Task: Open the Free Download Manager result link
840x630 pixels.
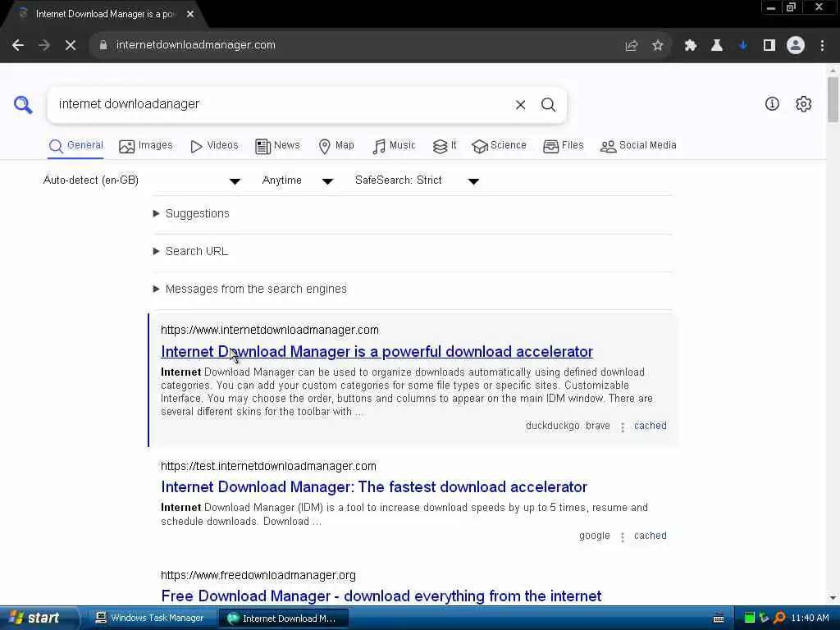Action: pos(381,596)
